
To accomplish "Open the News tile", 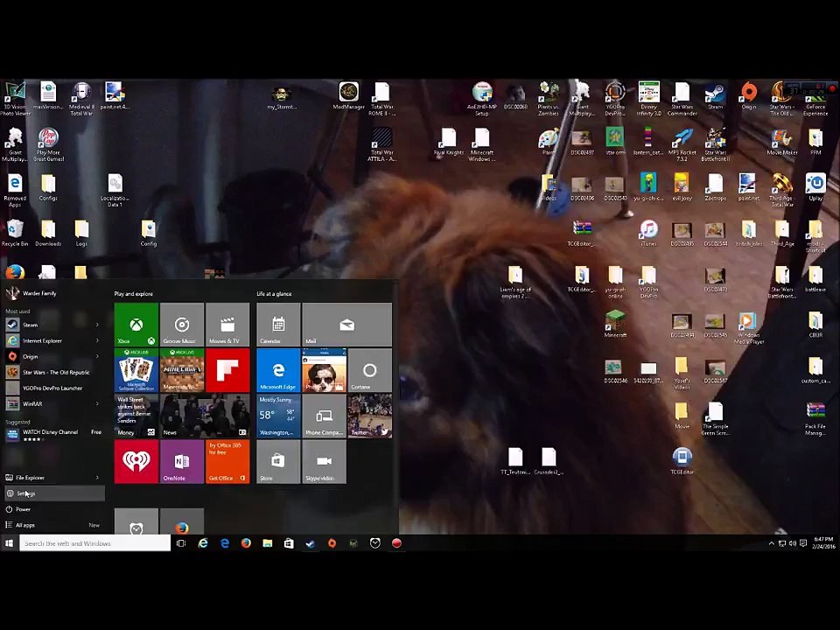I will tap(205, 416).
